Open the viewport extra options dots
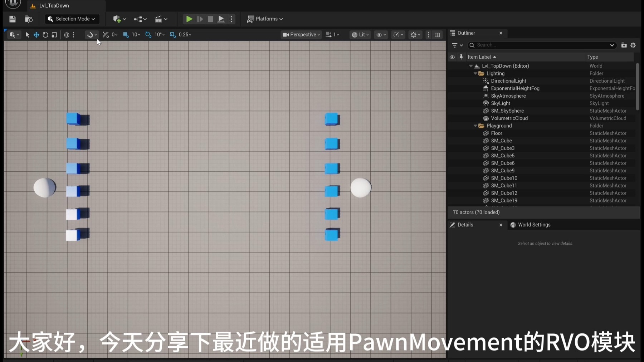Screen dimensions: 644x362 [x=428, y=35]
